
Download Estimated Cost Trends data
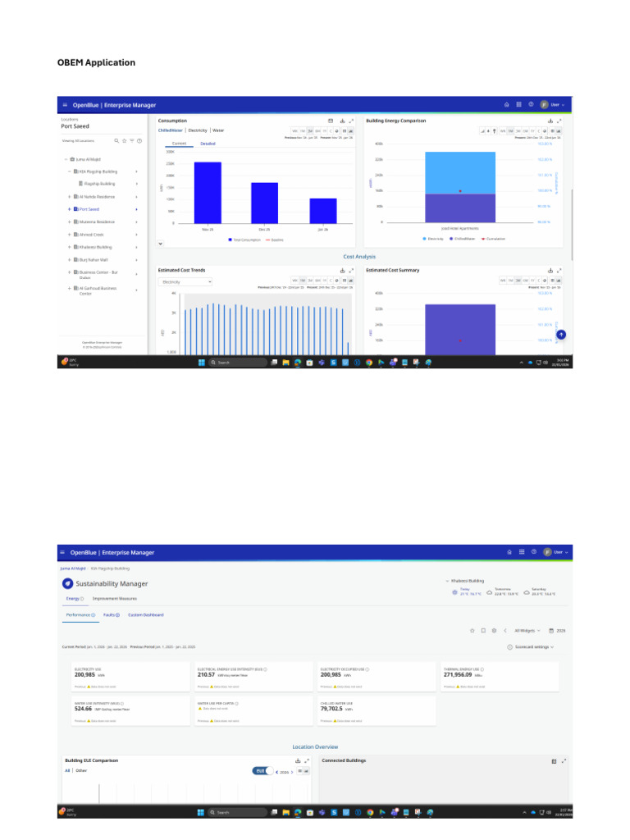(342, 271)
